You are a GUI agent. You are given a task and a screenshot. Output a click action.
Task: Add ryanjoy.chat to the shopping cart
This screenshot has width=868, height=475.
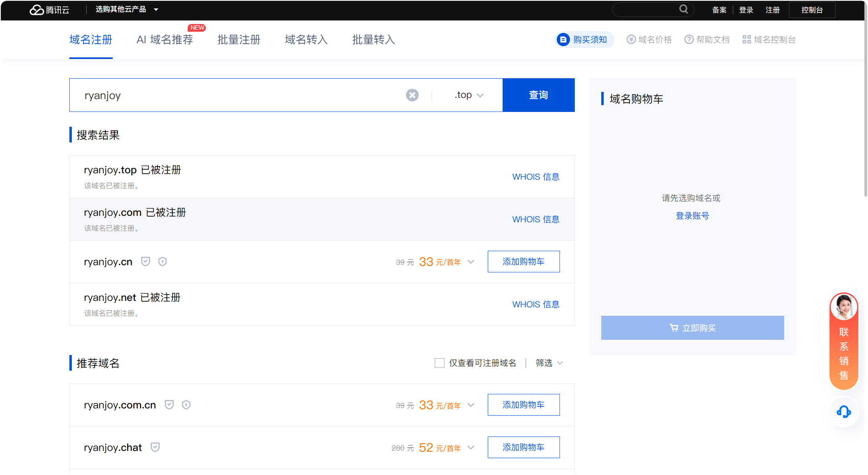point(523,447)
